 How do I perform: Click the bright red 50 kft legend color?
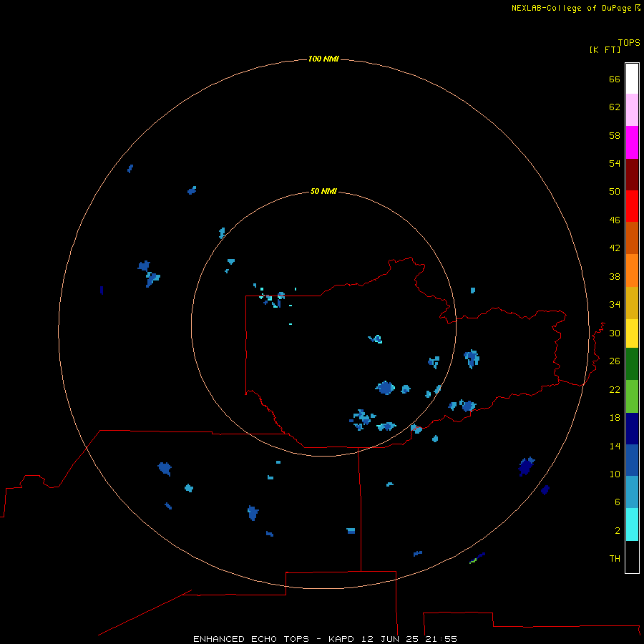point(632,206)
